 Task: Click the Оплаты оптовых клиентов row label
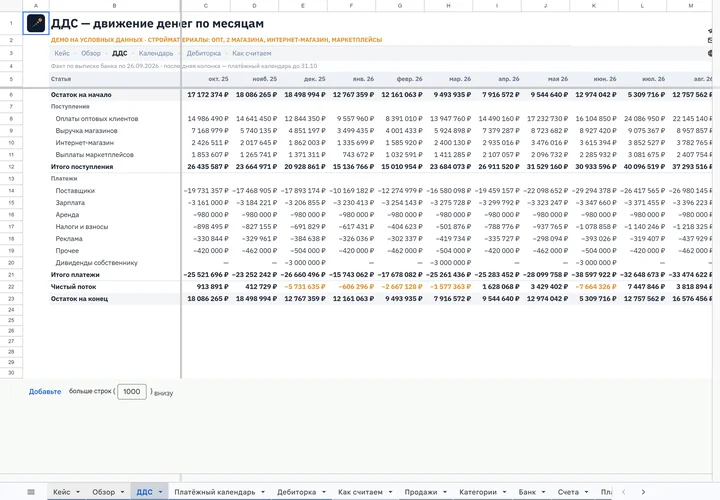tap(97, 118)
